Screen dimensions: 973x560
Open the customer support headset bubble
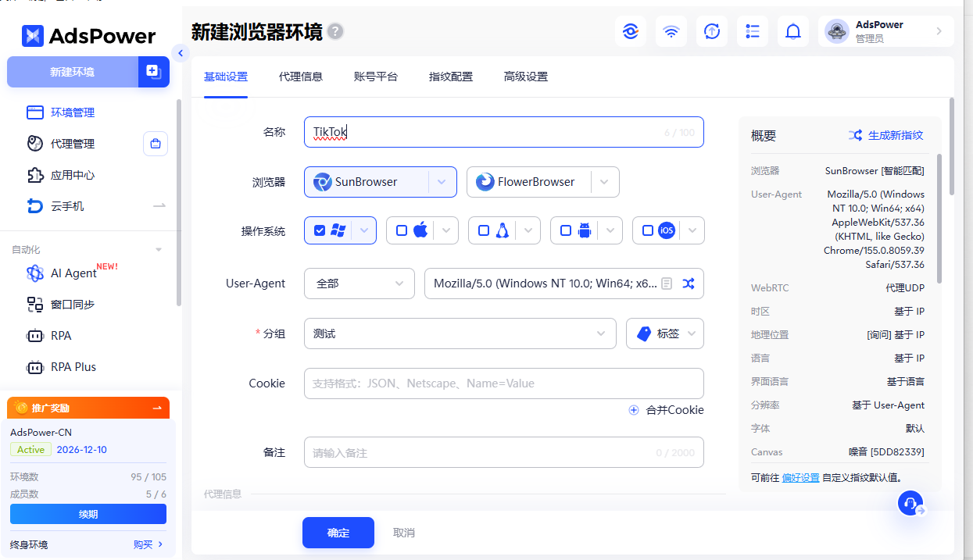click(910, 503)
